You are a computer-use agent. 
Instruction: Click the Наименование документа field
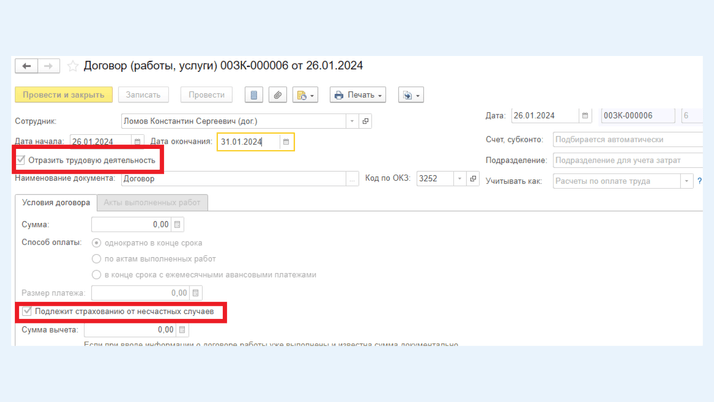pyautogui.click(x=234, y=178)
